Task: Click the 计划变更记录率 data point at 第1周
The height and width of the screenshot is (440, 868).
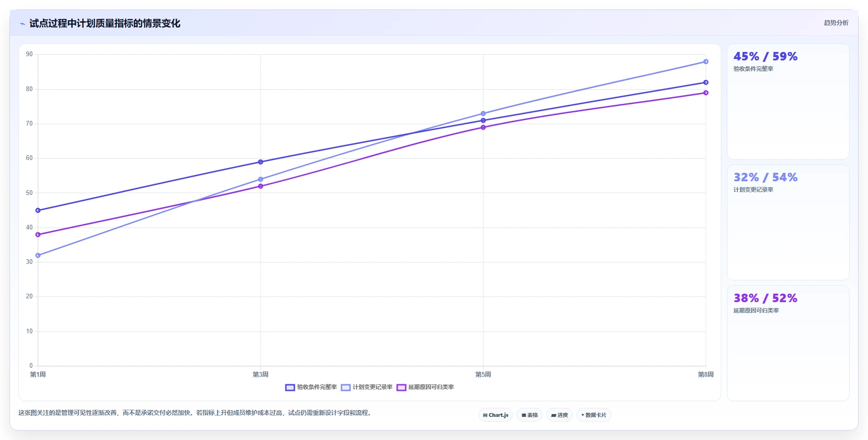Action: 38,255
